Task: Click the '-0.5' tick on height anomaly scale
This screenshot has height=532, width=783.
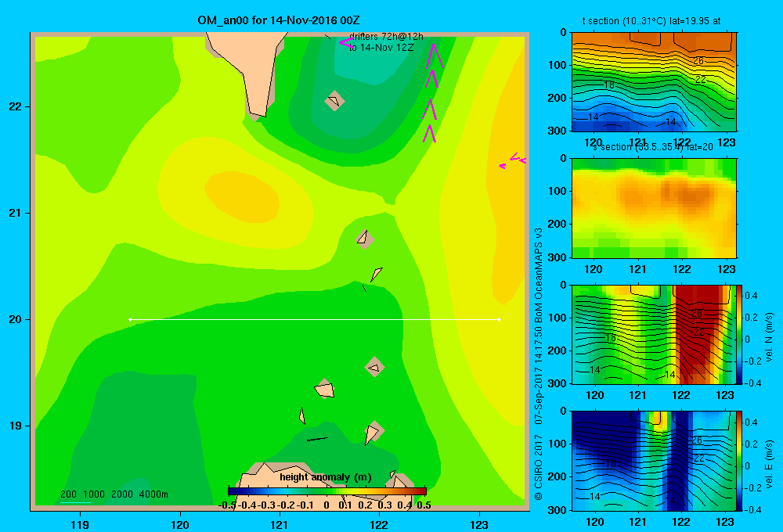Action: [x=227, y=505]
